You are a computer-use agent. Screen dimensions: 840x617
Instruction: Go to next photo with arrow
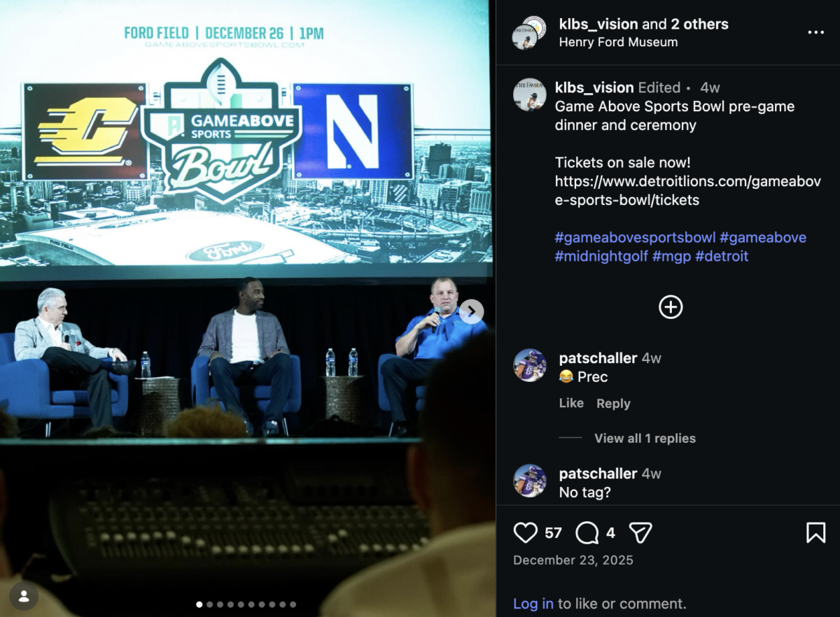pyautogui.click(x=471, y=311)
